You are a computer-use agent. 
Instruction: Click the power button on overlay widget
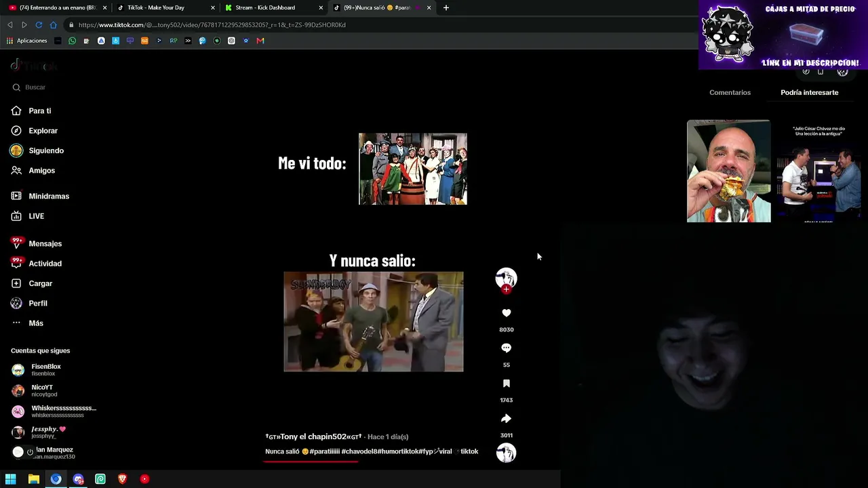(30, 452)
